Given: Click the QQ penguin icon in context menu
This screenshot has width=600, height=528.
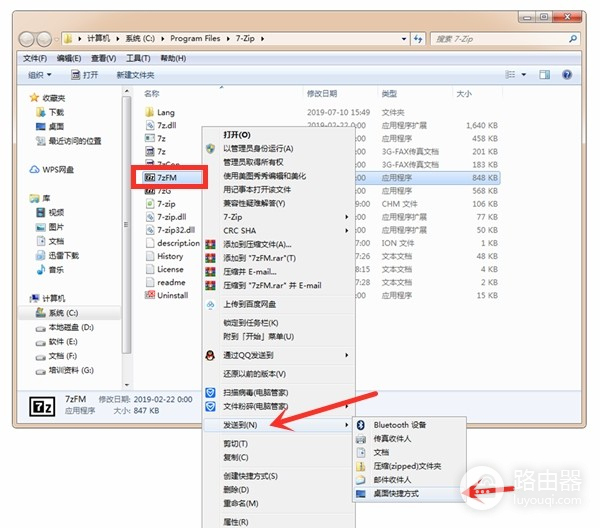Looking at the screenshot, I should coord(210,355).
